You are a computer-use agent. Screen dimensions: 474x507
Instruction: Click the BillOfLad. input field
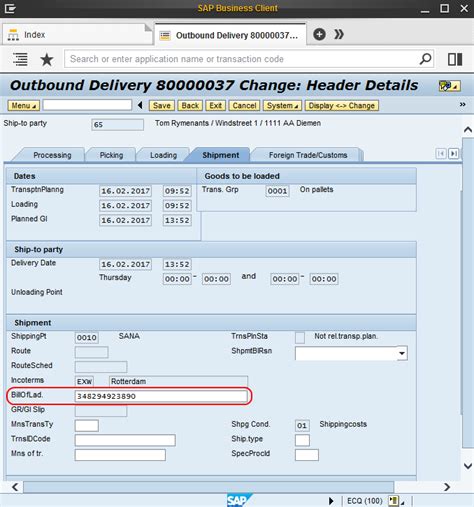(x=161, y=396)
